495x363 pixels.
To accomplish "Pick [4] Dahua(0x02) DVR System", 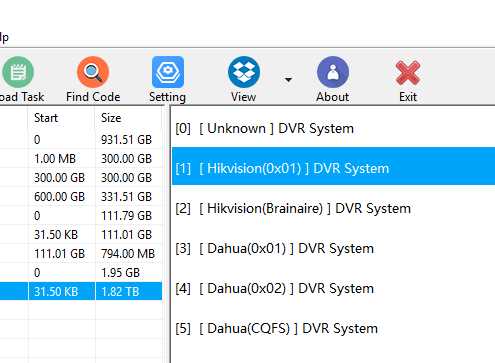I will [333, 288].
